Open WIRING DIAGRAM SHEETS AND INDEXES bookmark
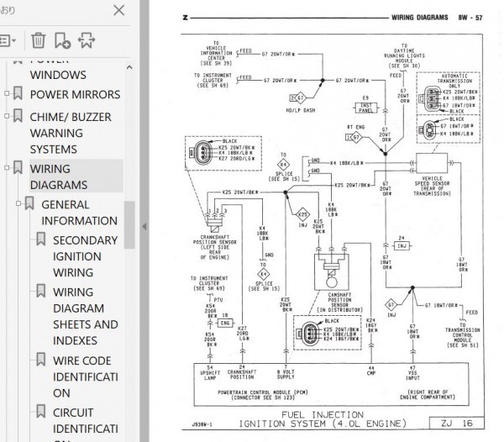 click(x=85, y=316)
